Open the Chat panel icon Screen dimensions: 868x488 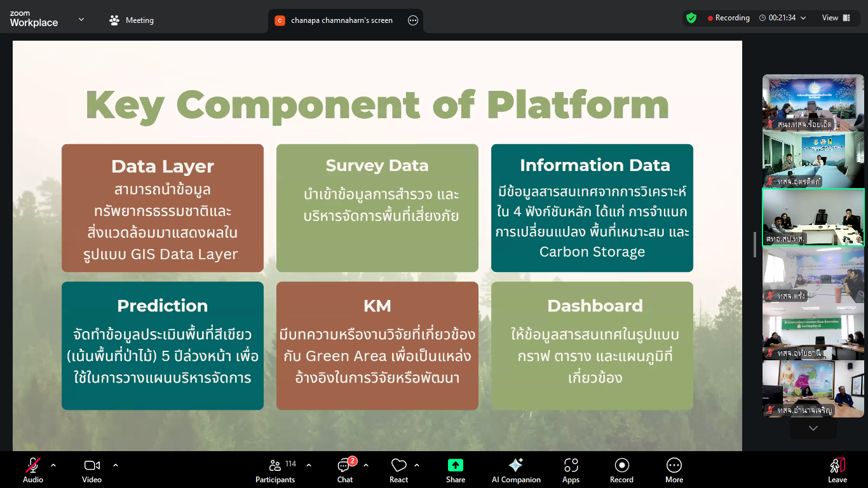pyautogui.click(x=344, y=465)
